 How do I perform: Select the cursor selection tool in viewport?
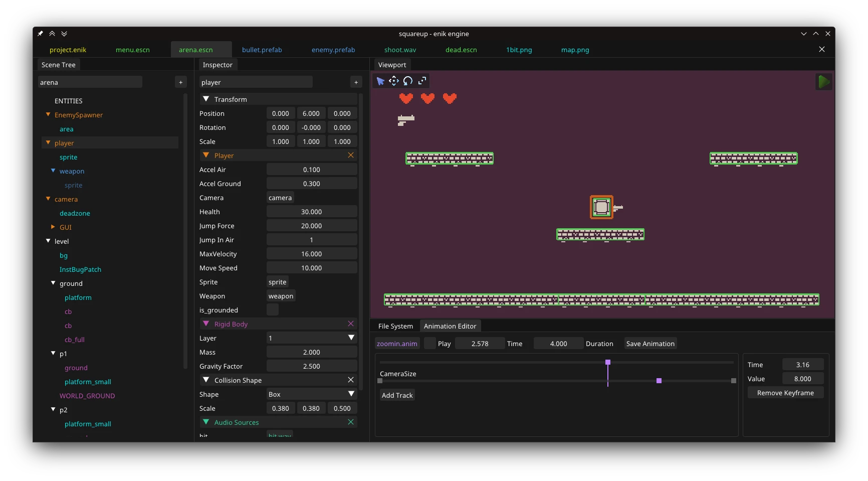[380, 81]
